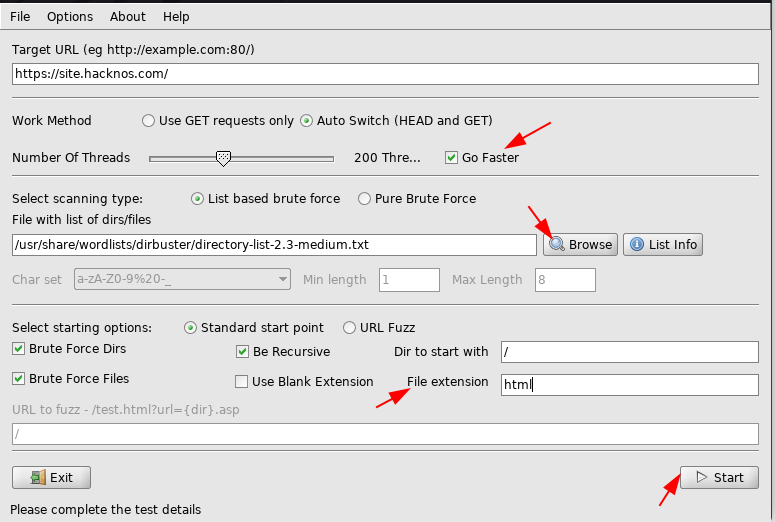Click the Max Length field

pos(565,280)
